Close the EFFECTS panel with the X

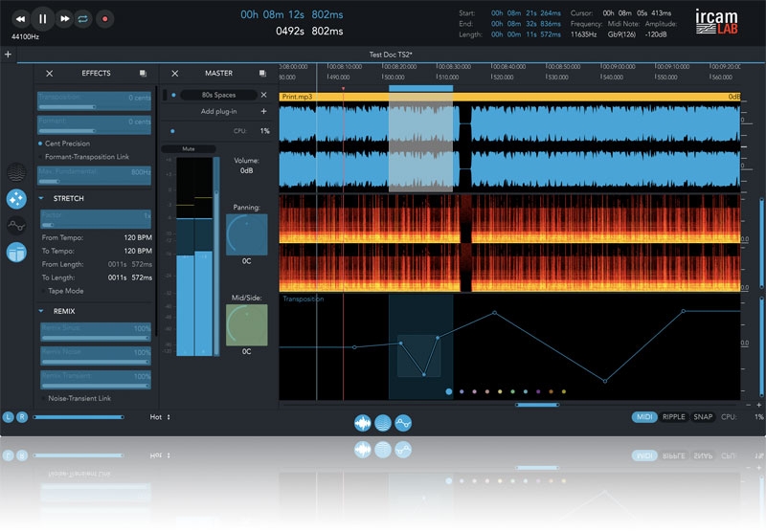pyautogui.click(x=49, y=73)
